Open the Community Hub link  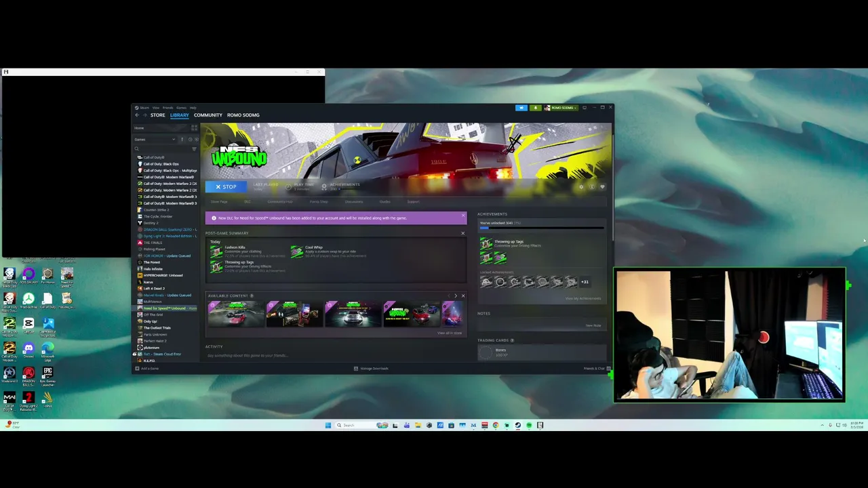[x=280, y=202]
